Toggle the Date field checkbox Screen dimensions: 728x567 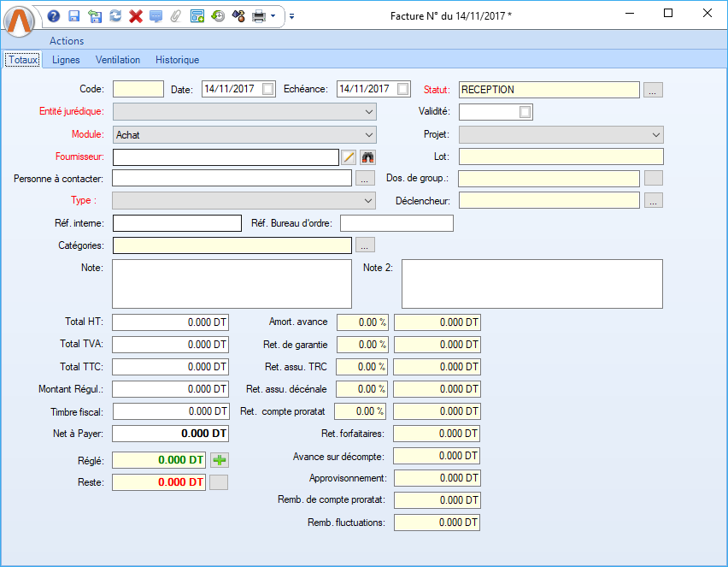pos(268,89)
